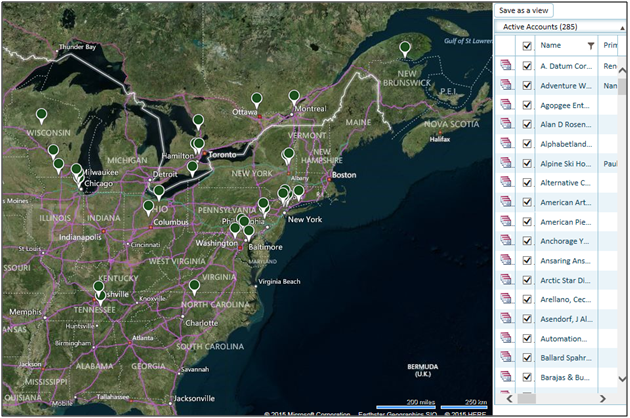
Task: Uncheck the Alpine Ski House row checkbox
Action: 526,163
